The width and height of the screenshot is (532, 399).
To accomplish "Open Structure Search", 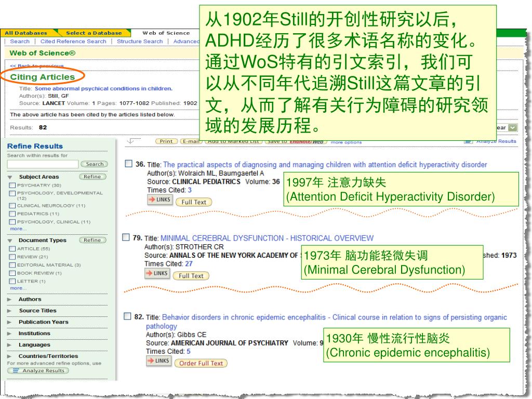I will pos(140,41).
